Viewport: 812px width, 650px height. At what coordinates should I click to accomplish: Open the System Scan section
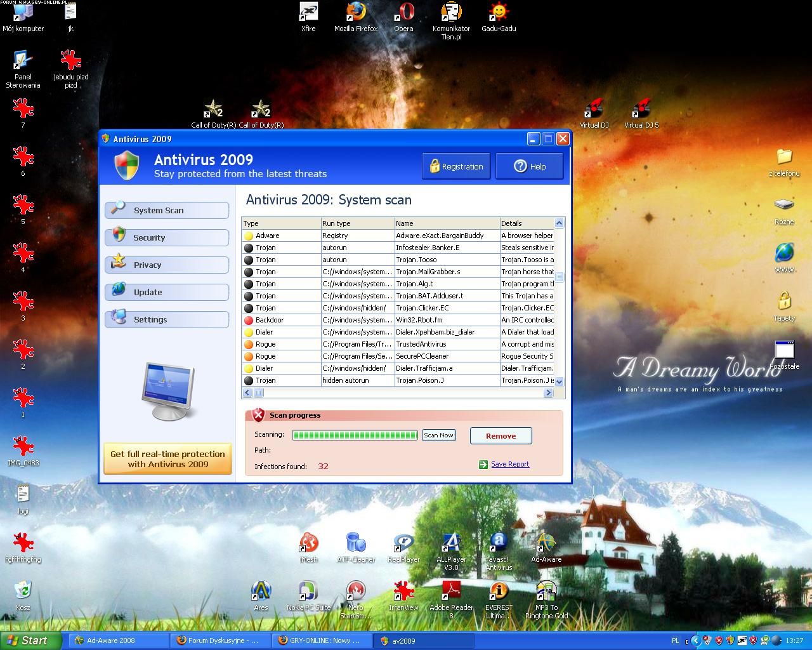coord(167,210)
